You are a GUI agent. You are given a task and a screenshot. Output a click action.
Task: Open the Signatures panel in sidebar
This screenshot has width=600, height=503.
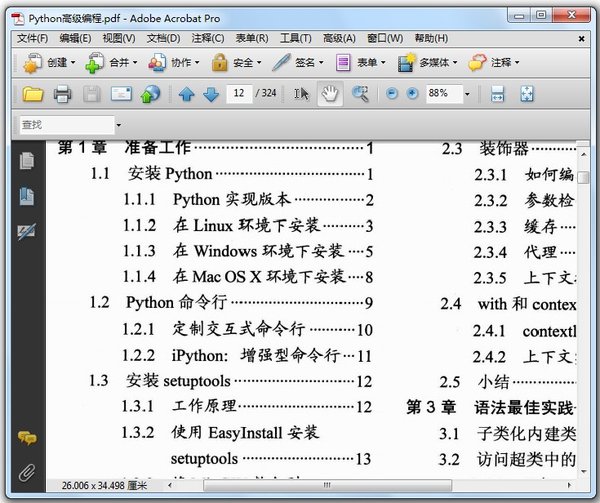27,231
